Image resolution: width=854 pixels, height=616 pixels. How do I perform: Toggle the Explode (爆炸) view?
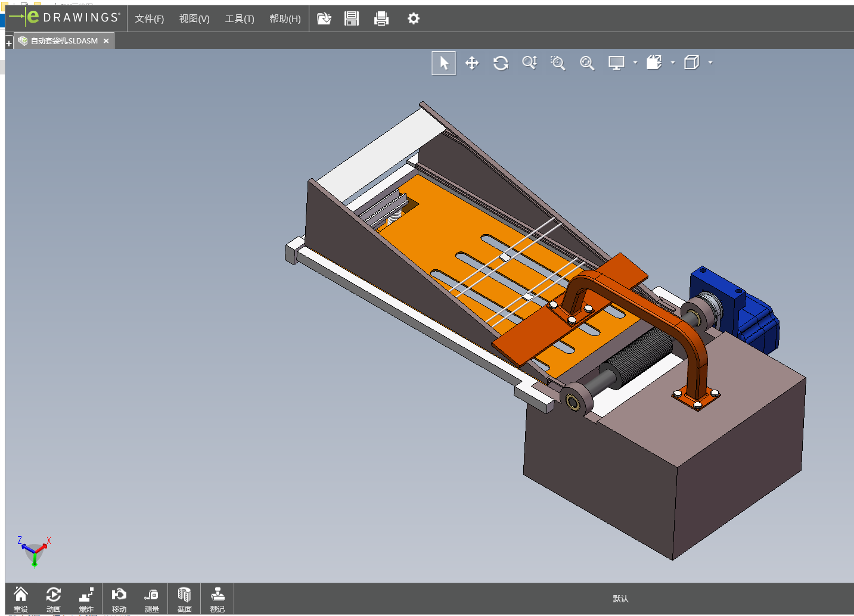tap(86, 599)
